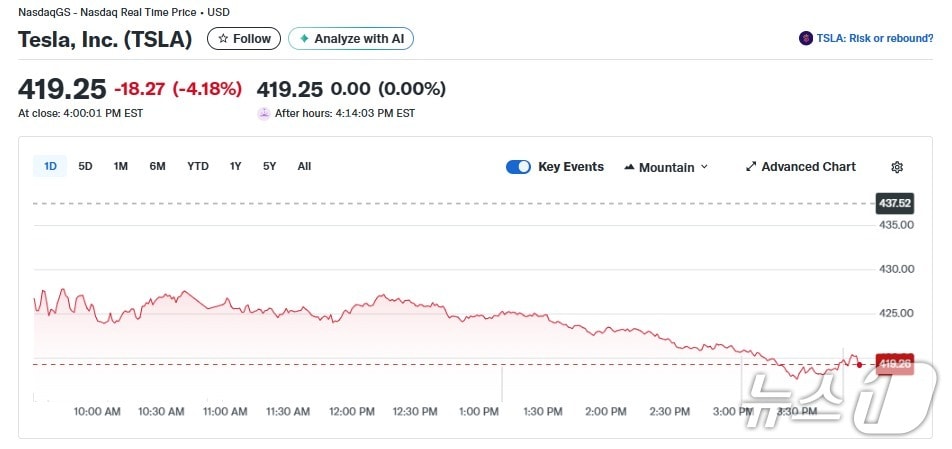This screenshot has width=952, height=449.
Task: Select the 5Y chart range
Action: pyautogui.click(x=269, y=166)
